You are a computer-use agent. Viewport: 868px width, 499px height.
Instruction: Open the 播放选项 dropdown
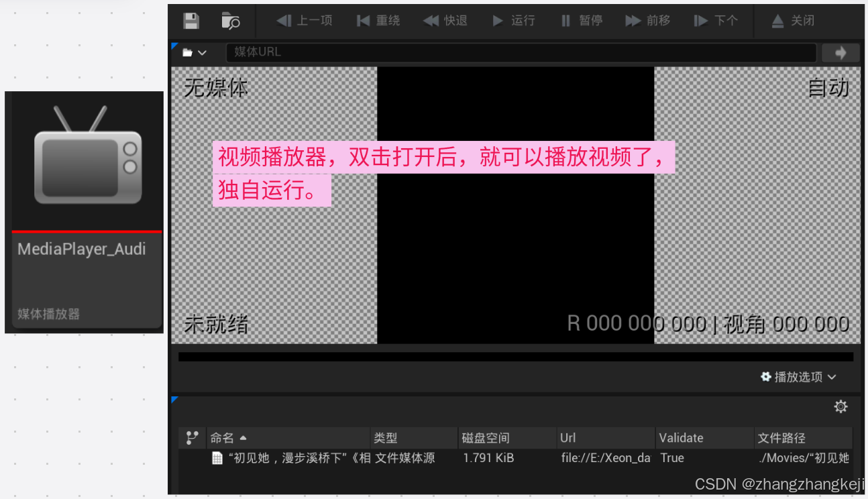pos(798,377)
